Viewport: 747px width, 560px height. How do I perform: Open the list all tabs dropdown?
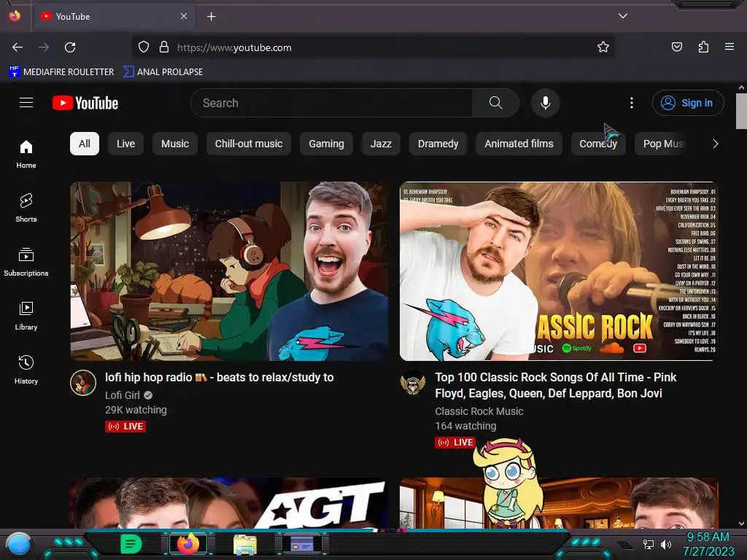pos(623,16)
